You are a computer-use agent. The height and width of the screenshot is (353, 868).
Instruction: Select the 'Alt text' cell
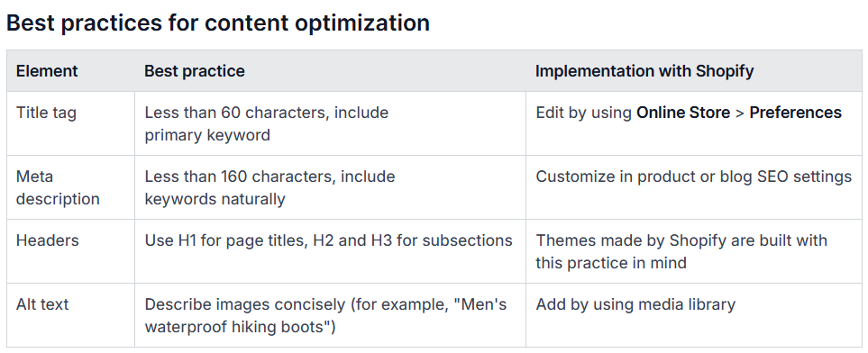[x=71, y=315]
